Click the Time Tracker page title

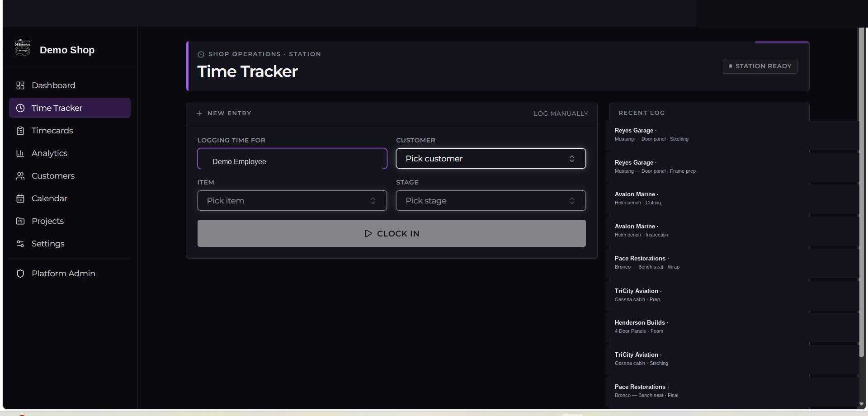248,71
